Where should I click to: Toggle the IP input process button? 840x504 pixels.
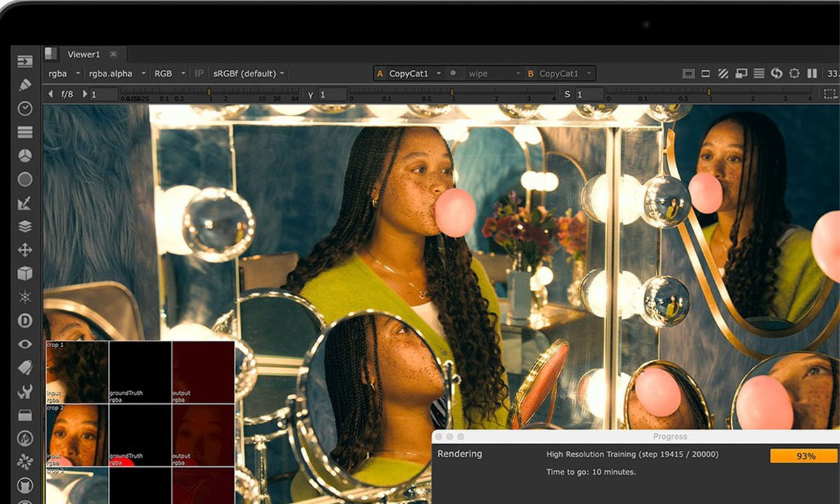click(x=199, y=73)
